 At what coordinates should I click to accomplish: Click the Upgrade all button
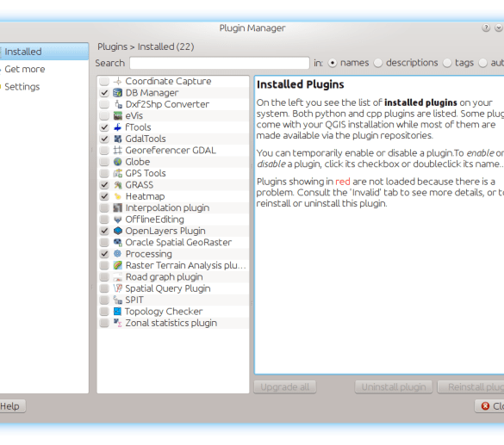tap(285, 386)
